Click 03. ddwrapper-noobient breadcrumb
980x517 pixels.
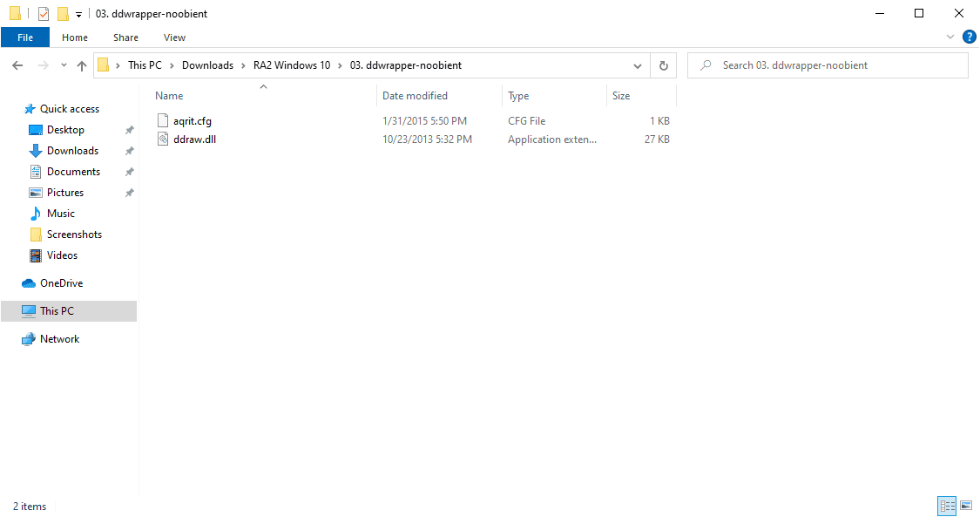click(x=406, y=65)
